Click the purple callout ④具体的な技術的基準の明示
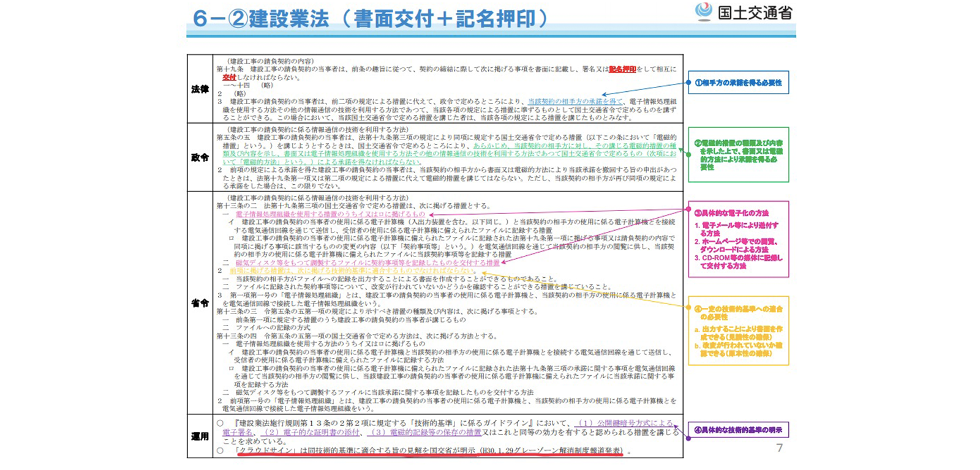 [738, 430]
